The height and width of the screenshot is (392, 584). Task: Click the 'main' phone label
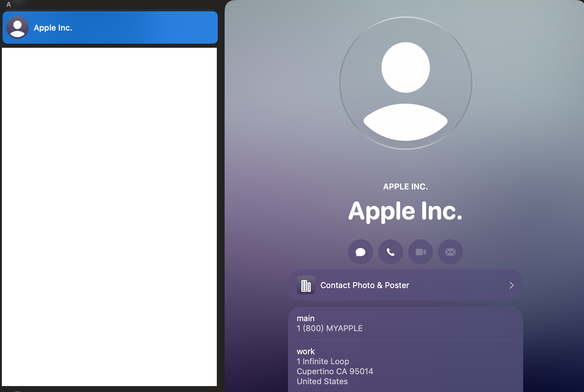point(305,318)
